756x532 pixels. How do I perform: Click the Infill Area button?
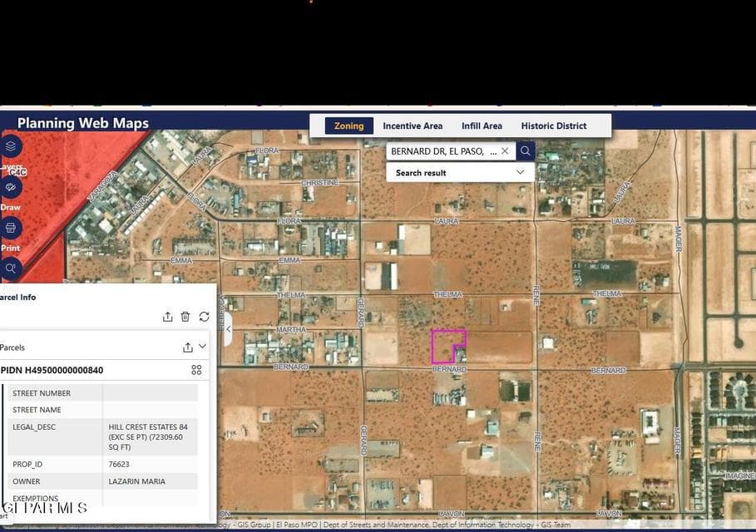481,126
